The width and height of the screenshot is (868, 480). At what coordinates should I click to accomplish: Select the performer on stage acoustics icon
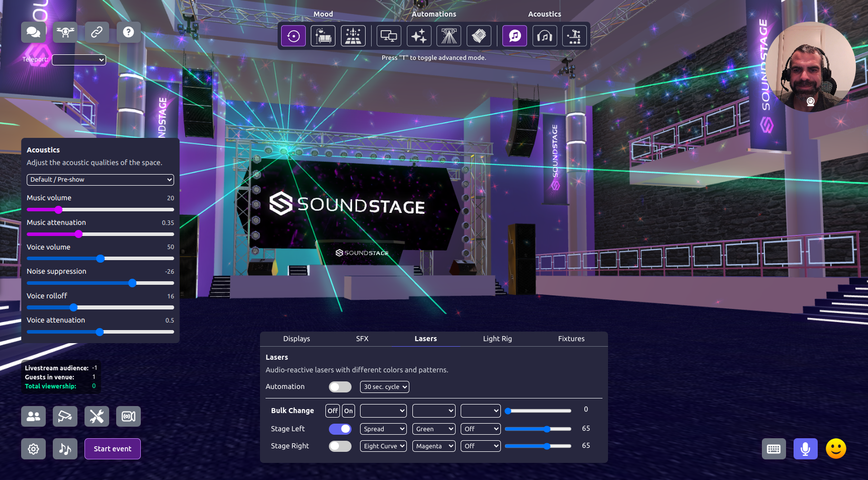tap(574, 36)
